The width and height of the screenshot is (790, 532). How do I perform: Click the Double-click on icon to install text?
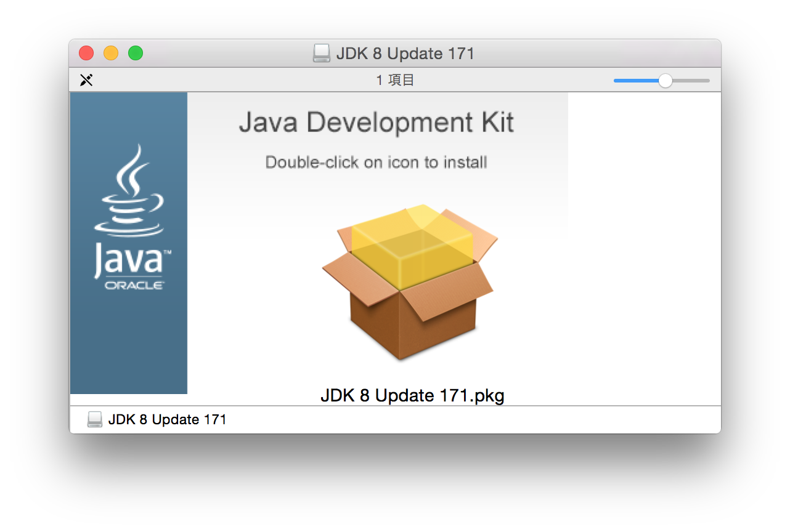tap(376, 162)
